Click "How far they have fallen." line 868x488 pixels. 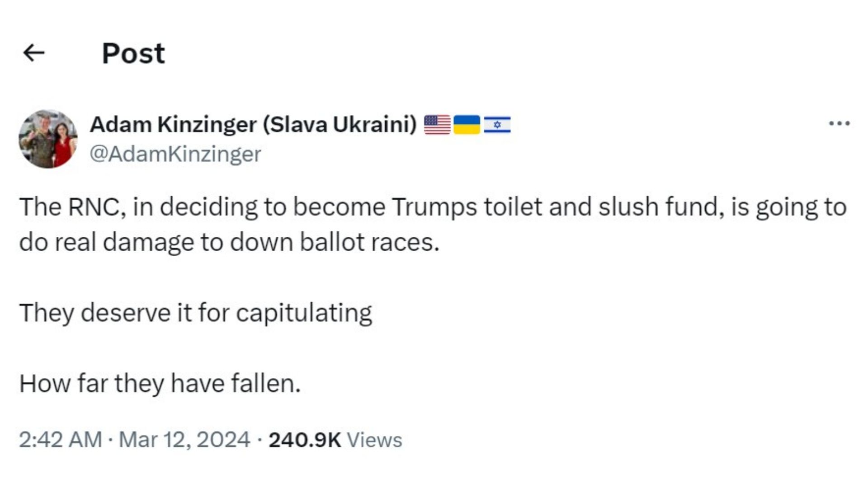pyautogui.click(x=160, y=384)
